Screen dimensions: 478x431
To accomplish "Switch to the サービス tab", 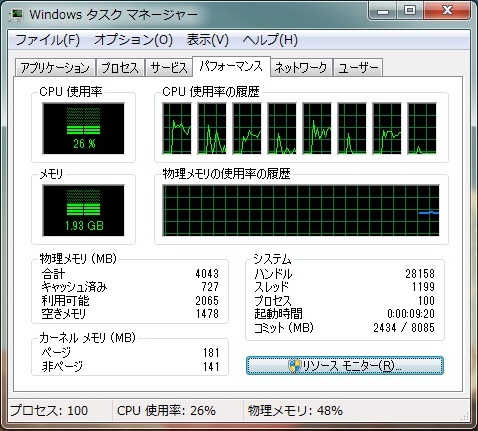I will (x=169, y=68).
